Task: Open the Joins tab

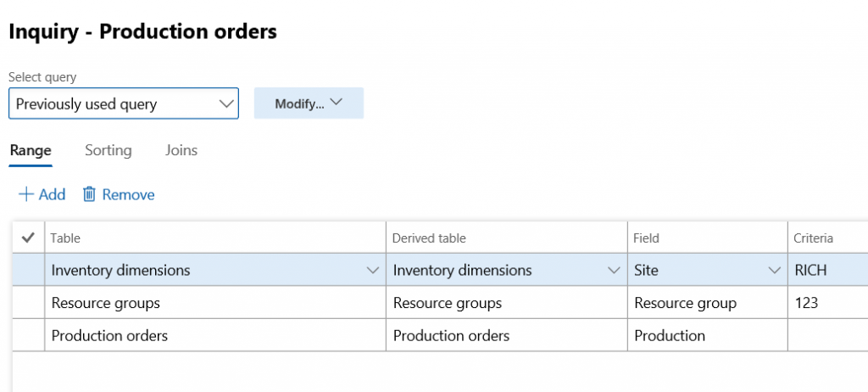Action: (x=181, y=150)
